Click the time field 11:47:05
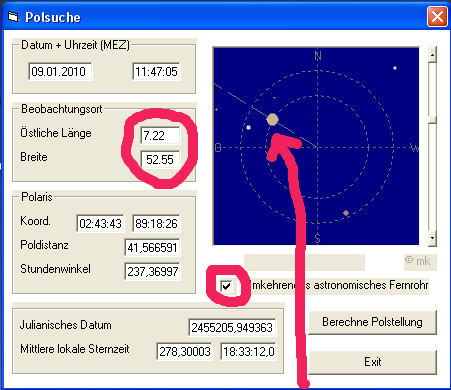Image resolution: width=451 pixels, height=390 pixels. [156, 71]
